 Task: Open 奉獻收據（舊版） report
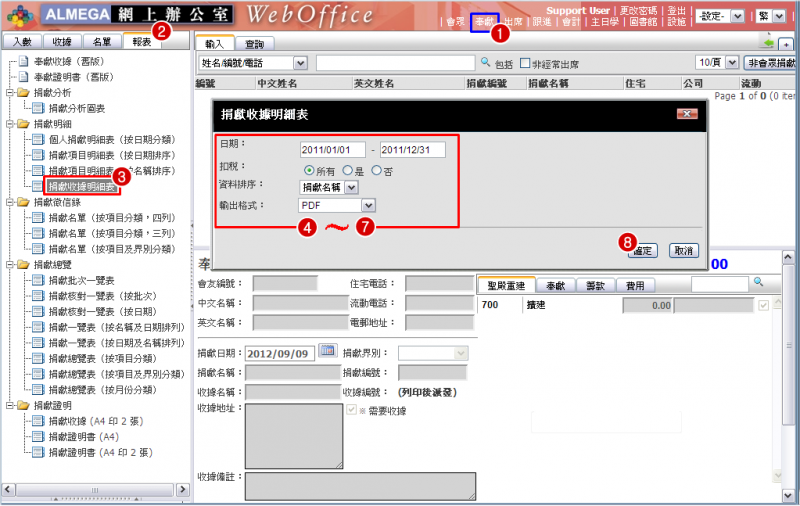68,62
